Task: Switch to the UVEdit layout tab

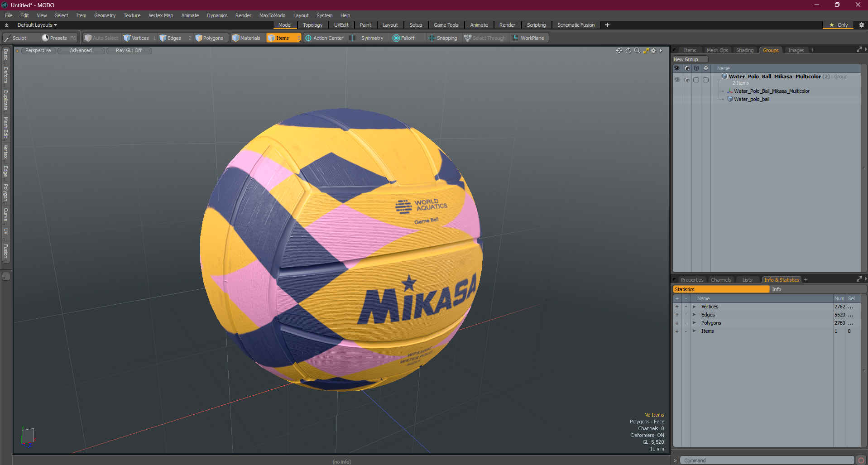Action: tap(341, 25)
